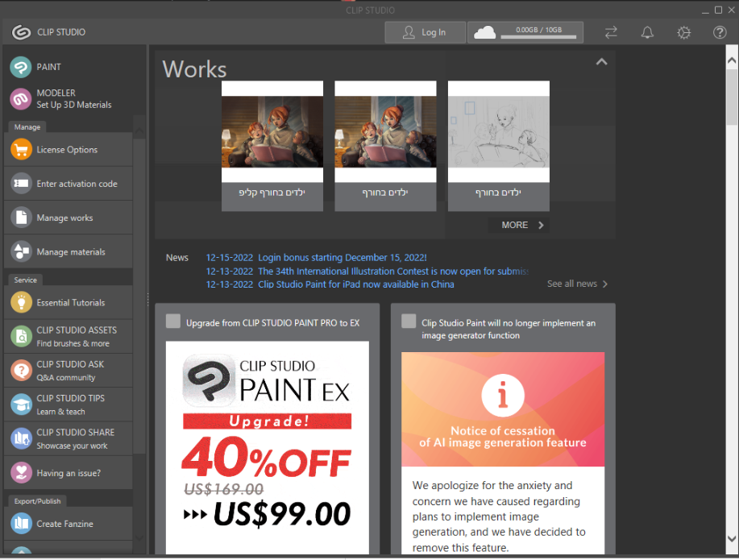Open CLIP STUDIO SHARE

tap(69, 438)
